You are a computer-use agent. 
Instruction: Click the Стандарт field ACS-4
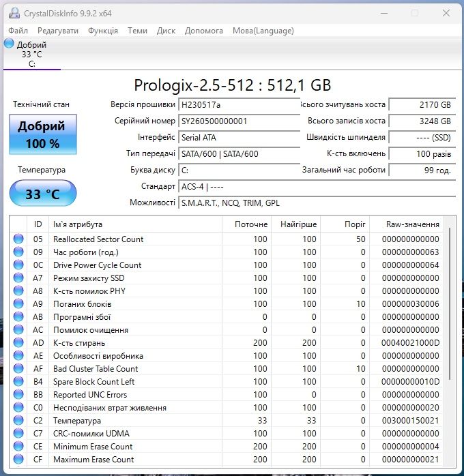(x=317, y=187)
